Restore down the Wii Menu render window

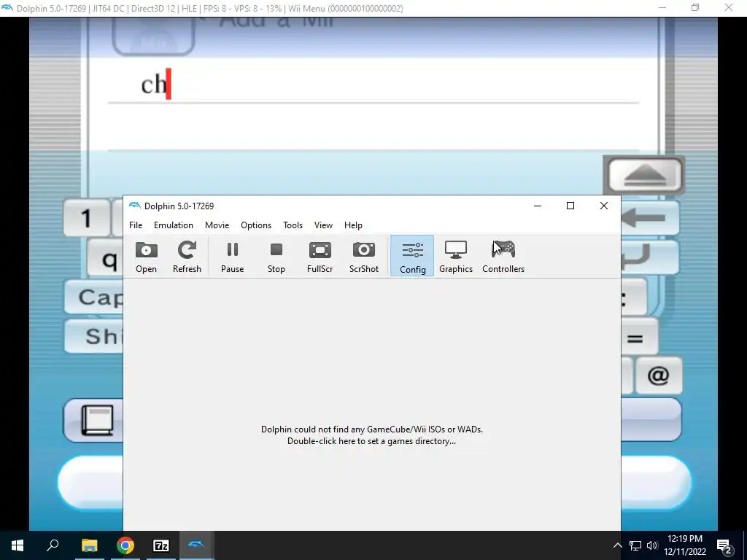[x=695, y=7]
